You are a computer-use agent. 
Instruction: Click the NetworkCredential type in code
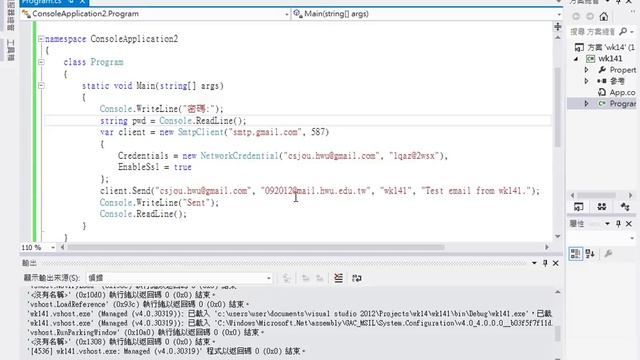pos(239,156)
